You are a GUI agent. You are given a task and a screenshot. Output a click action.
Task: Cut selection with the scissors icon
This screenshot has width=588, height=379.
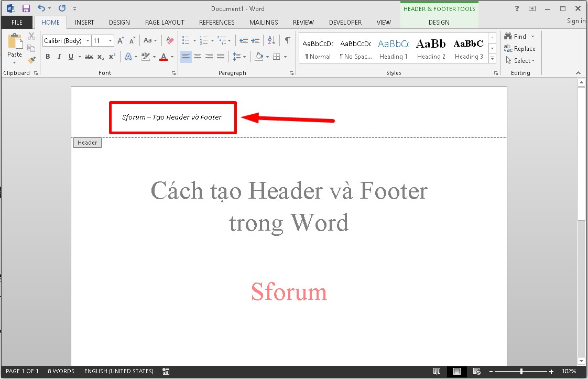(31, 36)
